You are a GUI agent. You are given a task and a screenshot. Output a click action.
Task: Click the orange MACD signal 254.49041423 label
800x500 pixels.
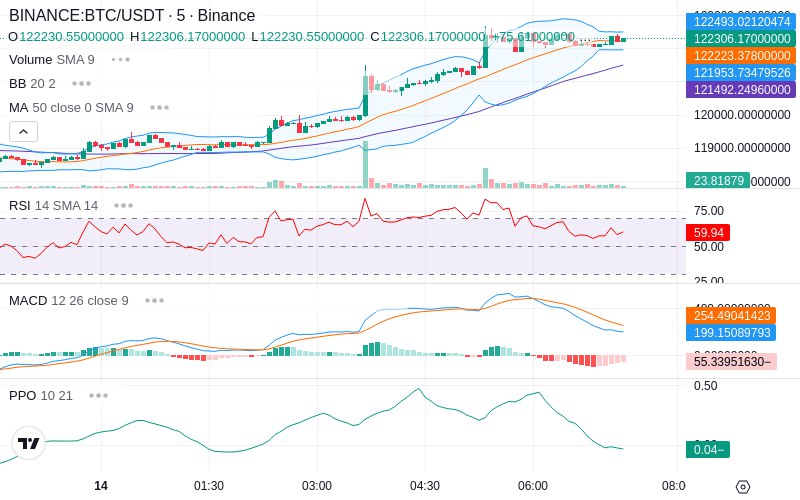[x=731, y=315]
